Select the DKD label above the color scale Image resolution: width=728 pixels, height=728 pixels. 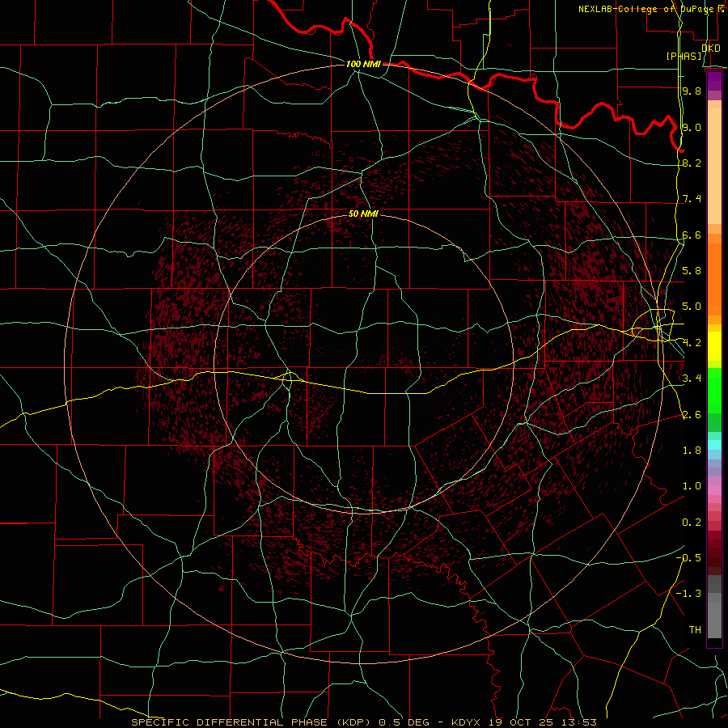click(x=710, y=48)
